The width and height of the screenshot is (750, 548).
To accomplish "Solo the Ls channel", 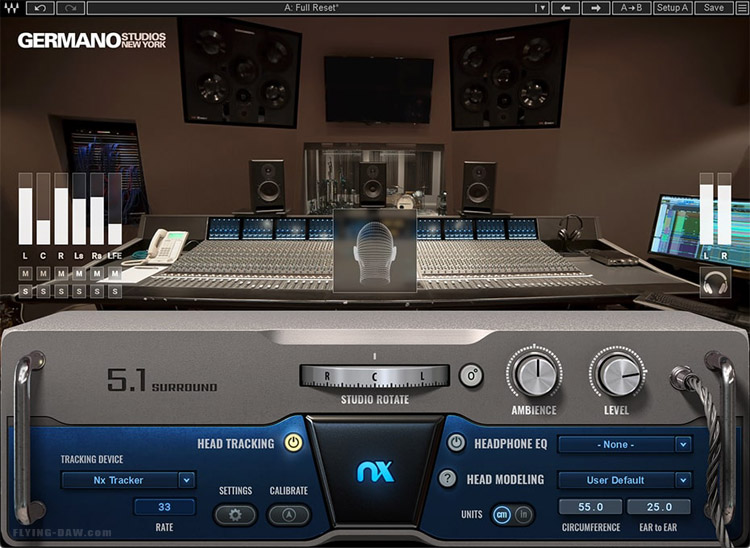I will click(x=79, y=291).
